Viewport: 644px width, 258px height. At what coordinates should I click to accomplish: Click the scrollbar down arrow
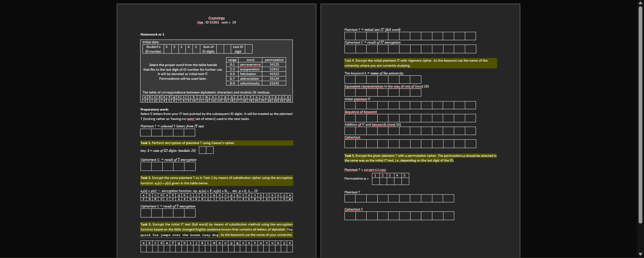click(x=640, y=254)
